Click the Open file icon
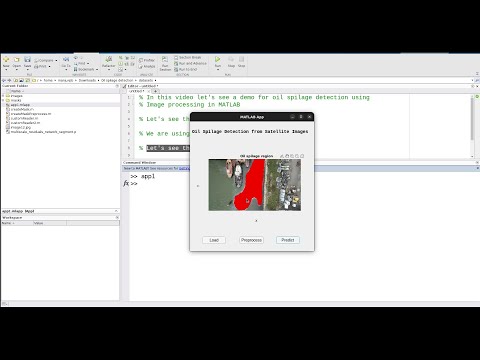This screenshot has height=360, width=480. click(x=16, y=60)
